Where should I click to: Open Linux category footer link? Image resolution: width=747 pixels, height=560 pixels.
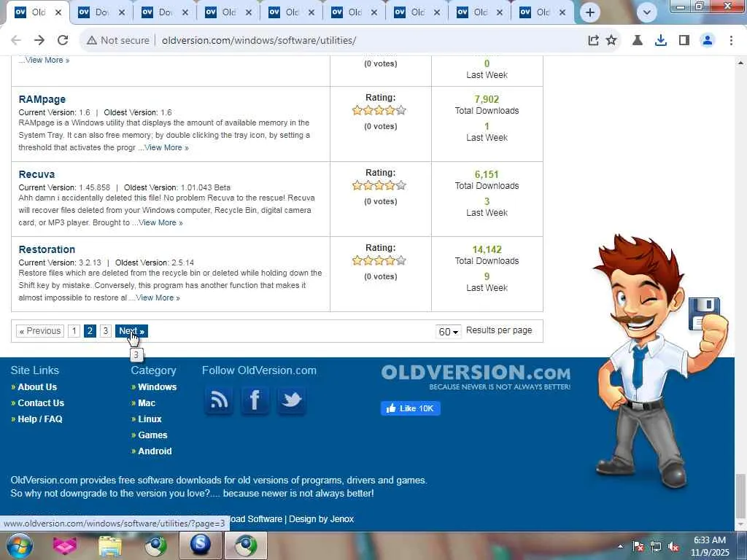(x=150, y=419)
